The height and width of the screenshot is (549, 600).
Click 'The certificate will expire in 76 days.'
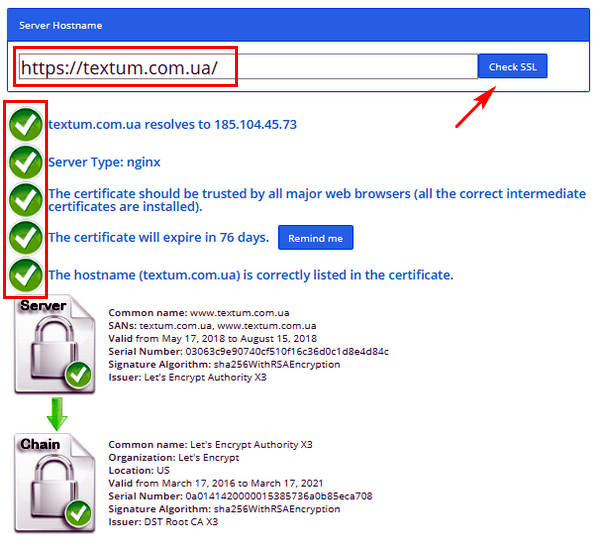tap(158, 238)
